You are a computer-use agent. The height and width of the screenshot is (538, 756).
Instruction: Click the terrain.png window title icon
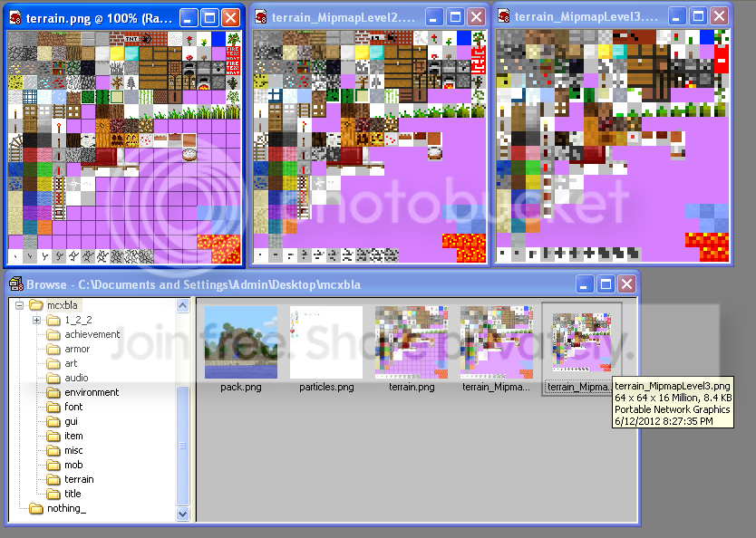[x=16, y=17]
